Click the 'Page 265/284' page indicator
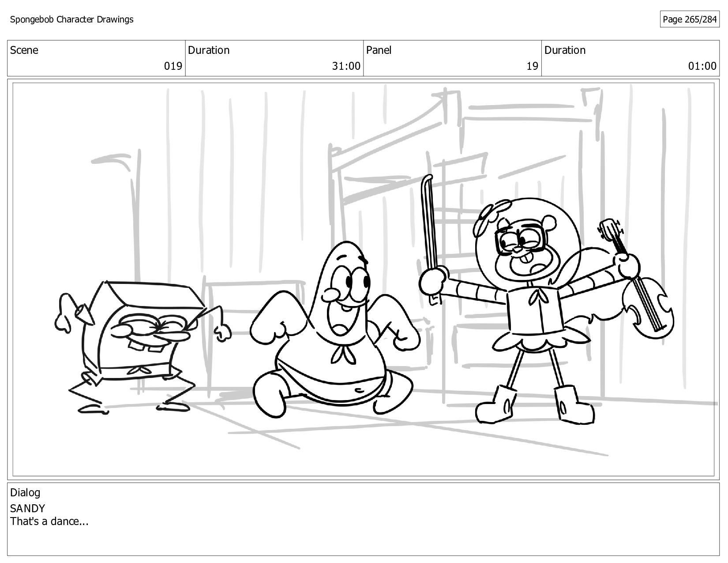 pyautogui.click(x=690, y=19)
